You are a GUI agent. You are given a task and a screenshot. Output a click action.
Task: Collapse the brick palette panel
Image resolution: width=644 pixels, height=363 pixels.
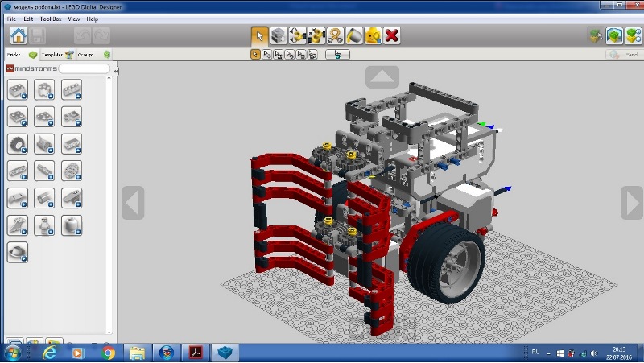tap(116, 72)
